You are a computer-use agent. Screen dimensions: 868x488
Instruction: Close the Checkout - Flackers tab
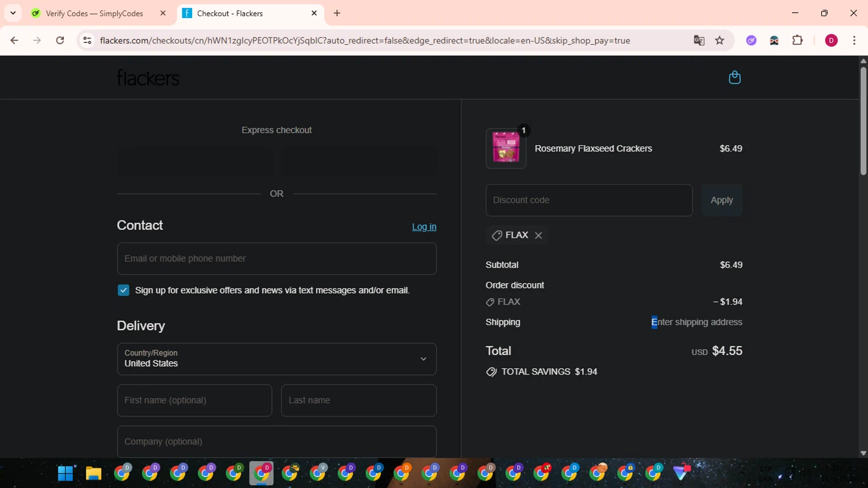point(314,13)
